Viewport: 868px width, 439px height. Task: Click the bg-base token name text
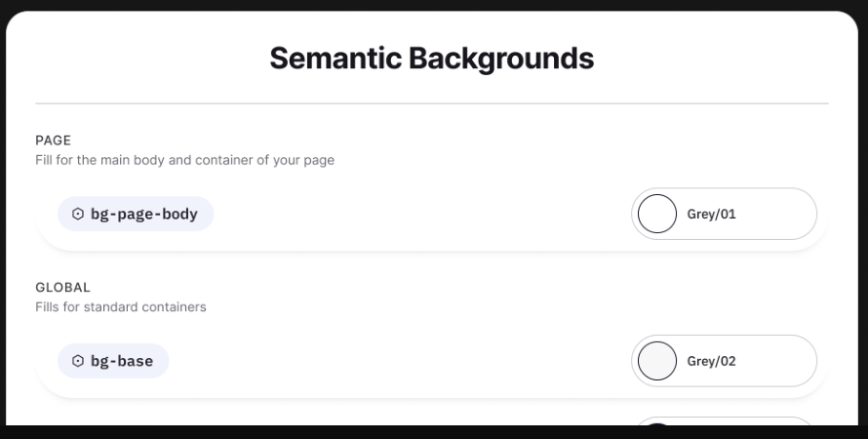coord(122,361)
